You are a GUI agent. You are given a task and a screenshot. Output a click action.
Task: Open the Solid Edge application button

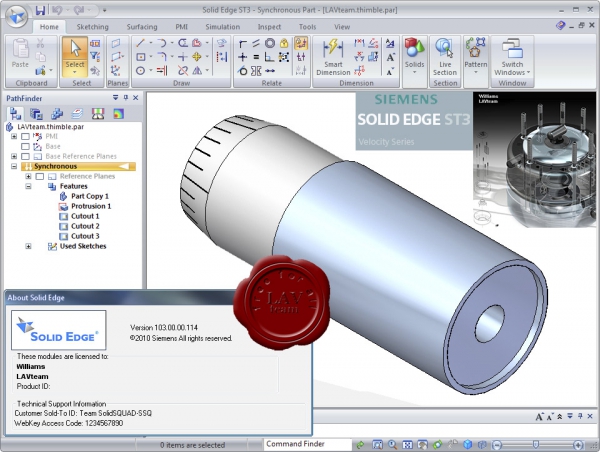(x=17, y=16)
